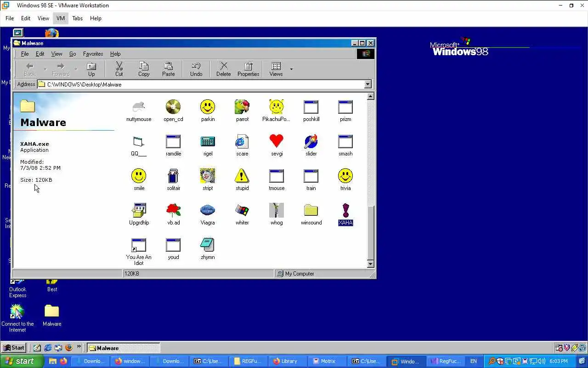Select the prizm file icon
Screen dimensions: 588x368
[345, 107]
